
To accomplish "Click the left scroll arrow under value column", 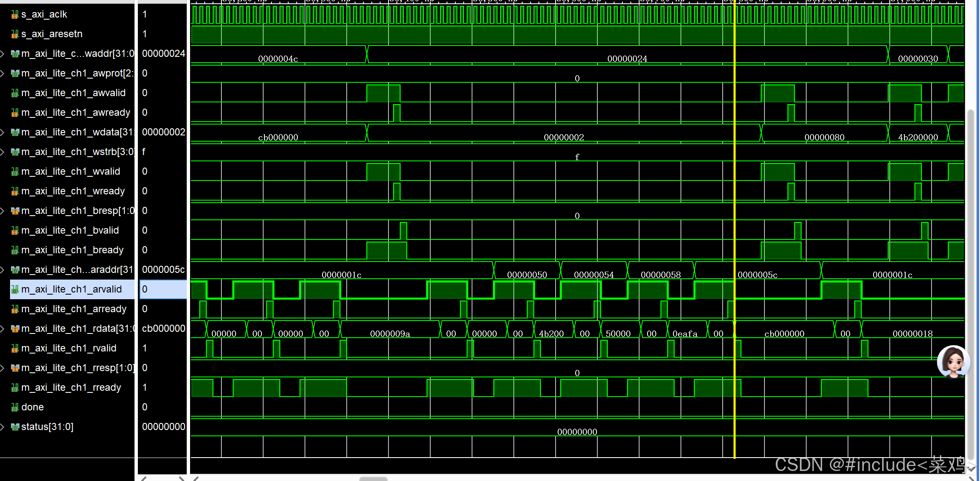I will tap(144, 478).
